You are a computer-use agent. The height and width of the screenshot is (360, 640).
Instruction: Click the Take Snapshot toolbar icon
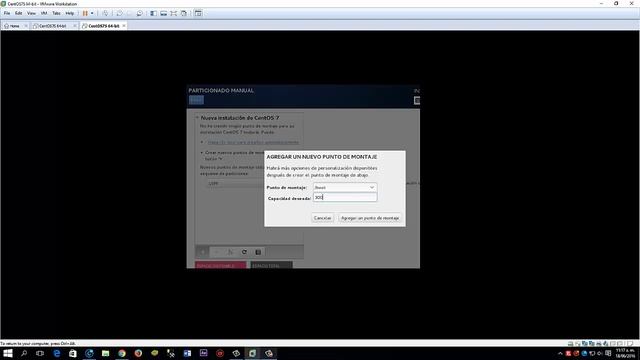pyautogui.click(x=120, y=13)
